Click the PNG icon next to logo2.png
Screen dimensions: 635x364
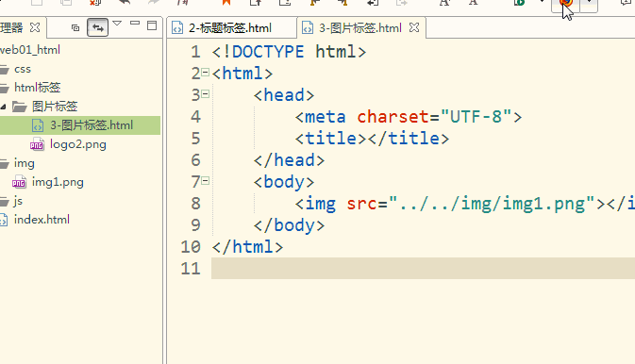pos(37,144)
